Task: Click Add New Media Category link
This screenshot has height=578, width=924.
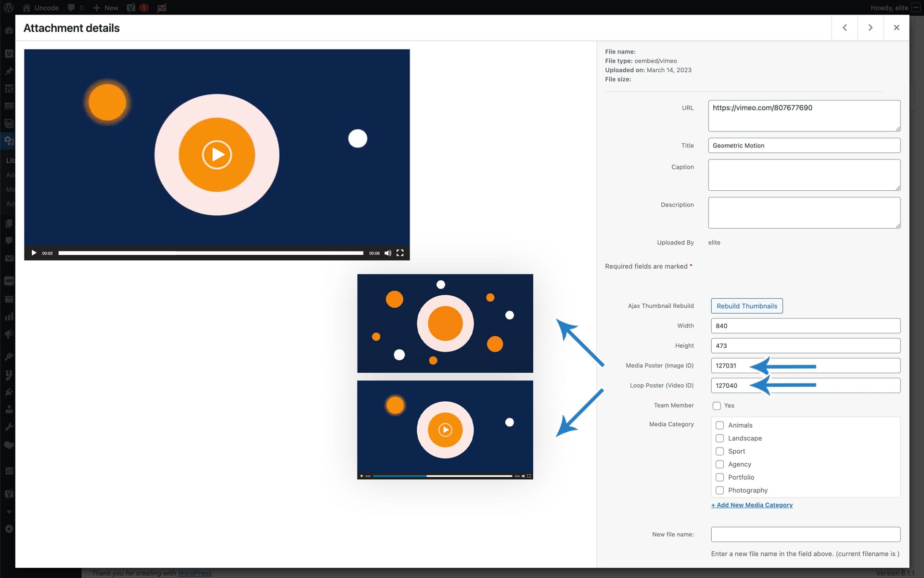Action: click(x=752, y=505)
